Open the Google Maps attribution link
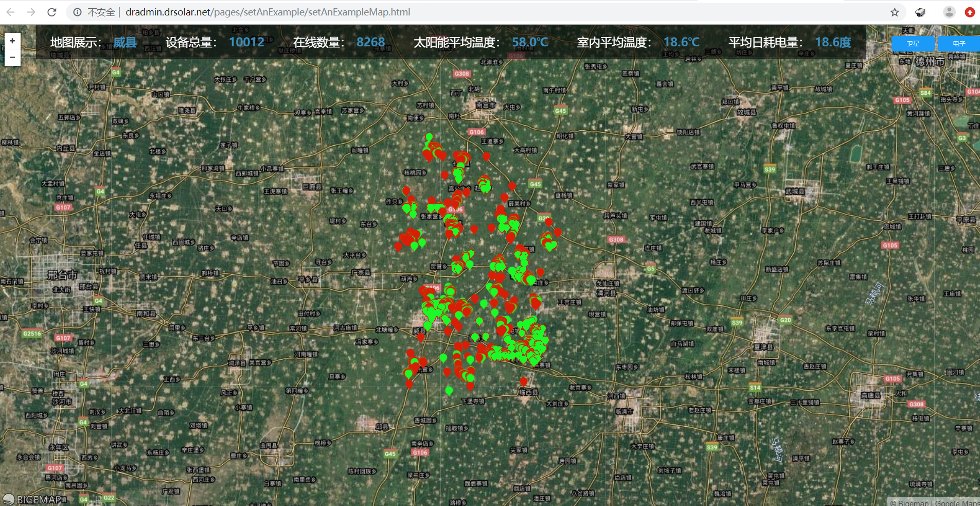Image resolution: width=980 pixels, height=506 pixels. tap(957, 502)
